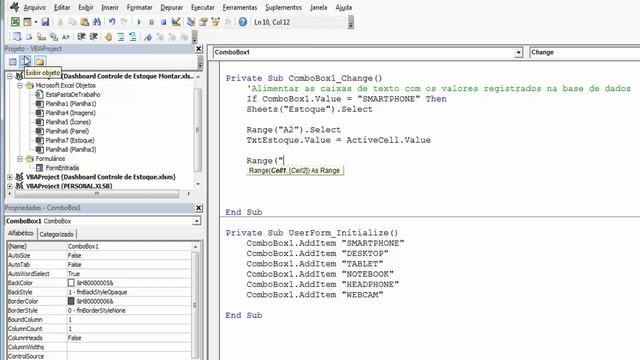Select Planilha4 (Imagens) in project tree
The width and height of the screenshot is (640, 360).
coord(70,113)
